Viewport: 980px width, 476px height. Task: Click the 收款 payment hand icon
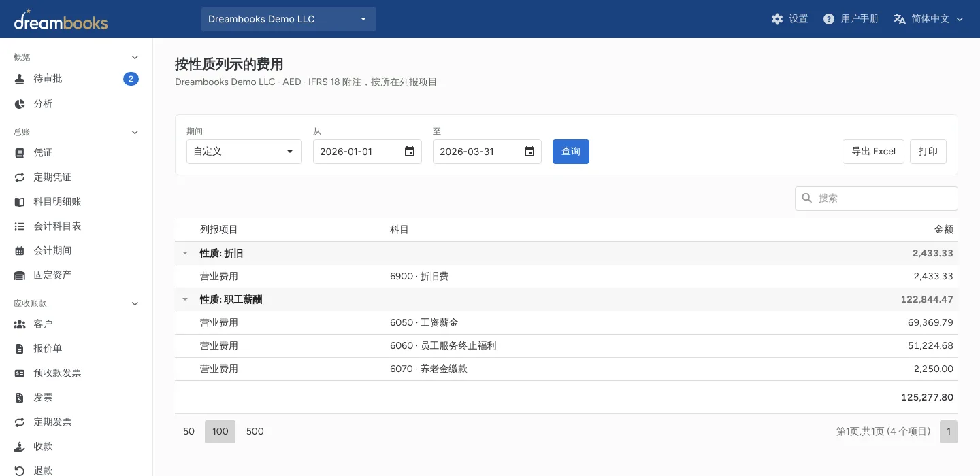point(20,446)
